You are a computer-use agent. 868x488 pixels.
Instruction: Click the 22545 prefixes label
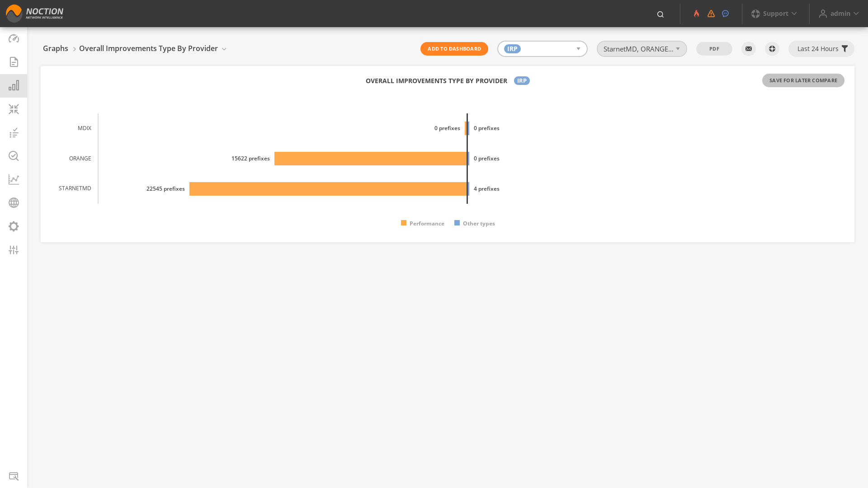click(165, 189)
